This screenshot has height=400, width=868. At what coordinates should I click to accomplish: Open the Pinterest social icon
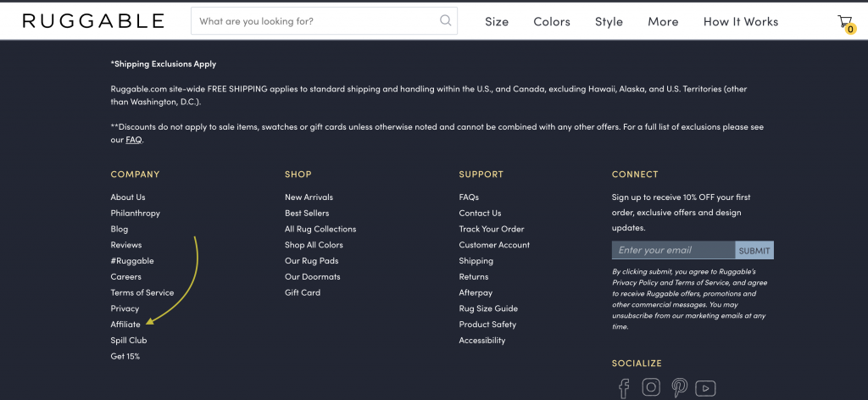click(679, 388)
